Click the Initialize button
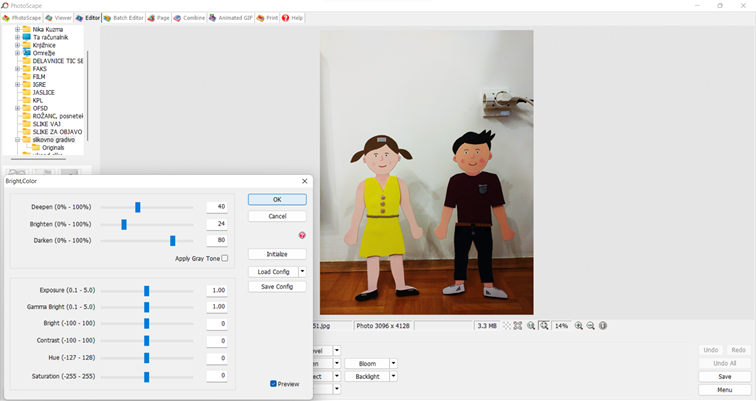Image resolution: width=756 pixels, height=401 pixels. click(x=277, y=254)
